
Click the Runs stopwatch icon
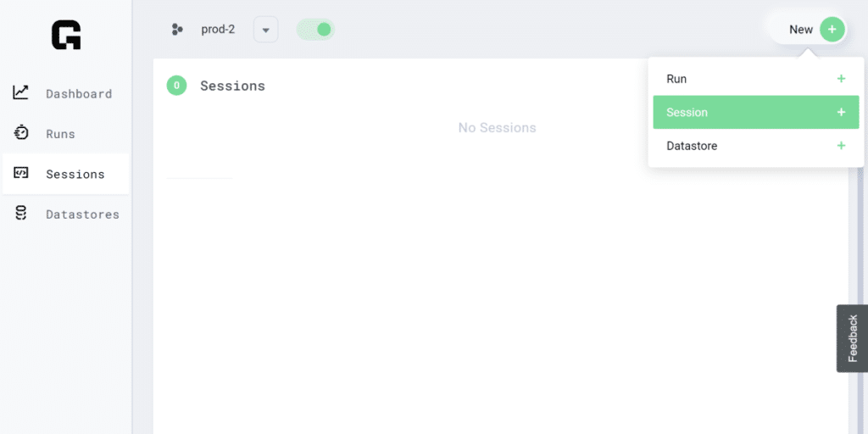[x=21, y=133]
